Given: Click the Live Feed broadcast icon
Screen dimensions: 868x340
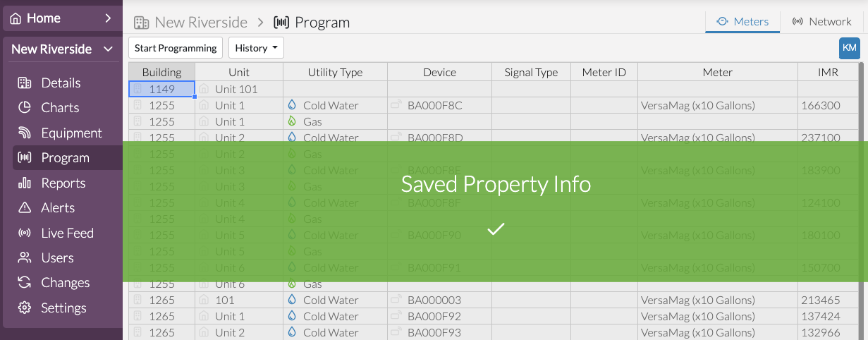Looking at the screenshot, I should [25, 233].
